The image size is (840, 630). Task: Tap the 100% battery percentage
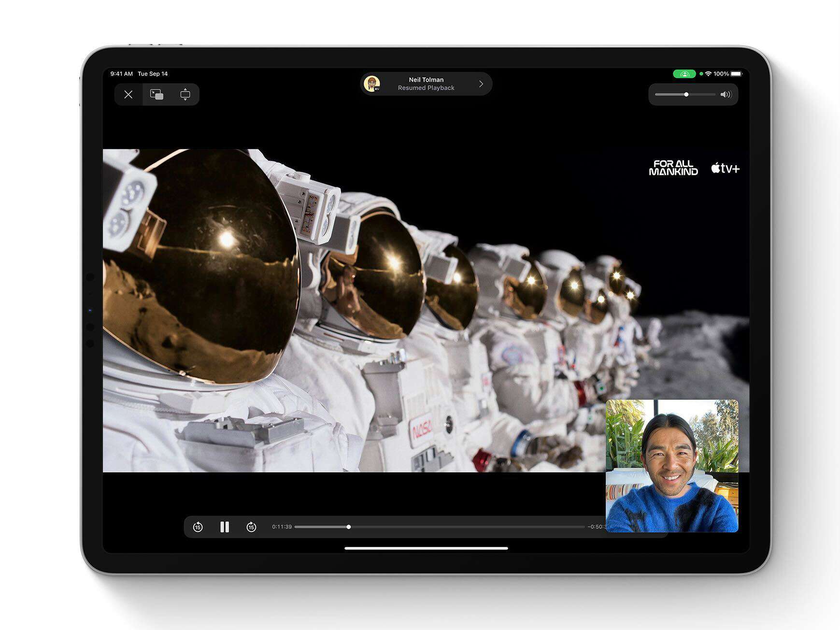(721, 74)
